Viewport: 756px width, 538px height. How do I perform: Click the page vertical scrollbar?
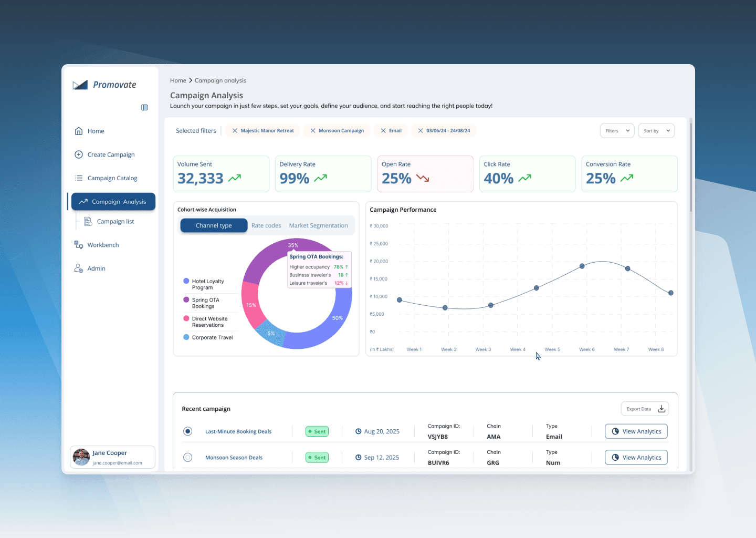coord(691,167)
